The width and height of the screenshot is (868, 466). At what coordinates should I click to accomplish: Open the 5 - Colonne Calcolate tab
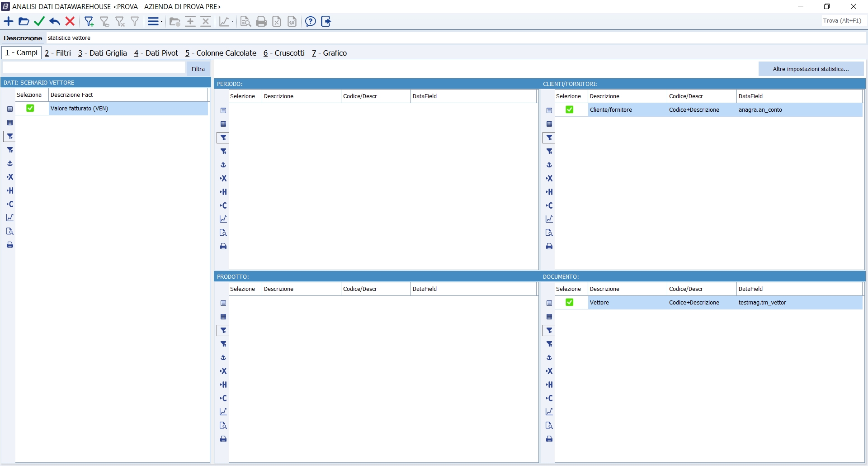[221, 53]
